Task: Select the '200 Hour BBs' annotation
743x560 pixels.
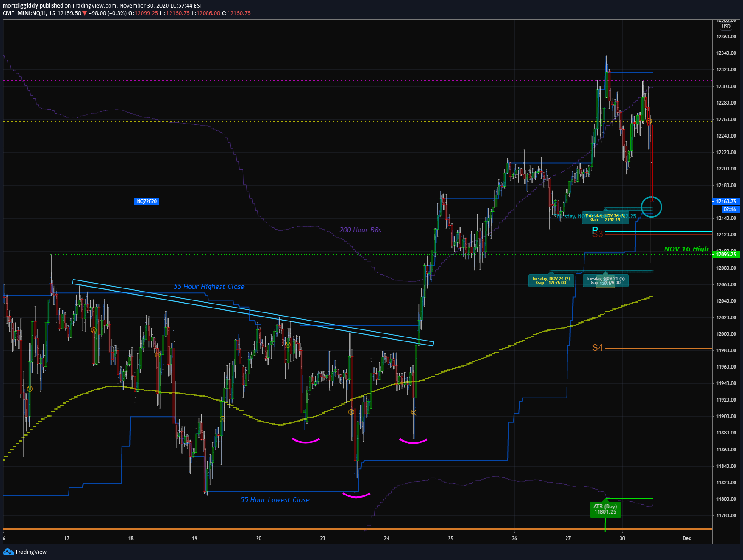Action: coord(360,230)
